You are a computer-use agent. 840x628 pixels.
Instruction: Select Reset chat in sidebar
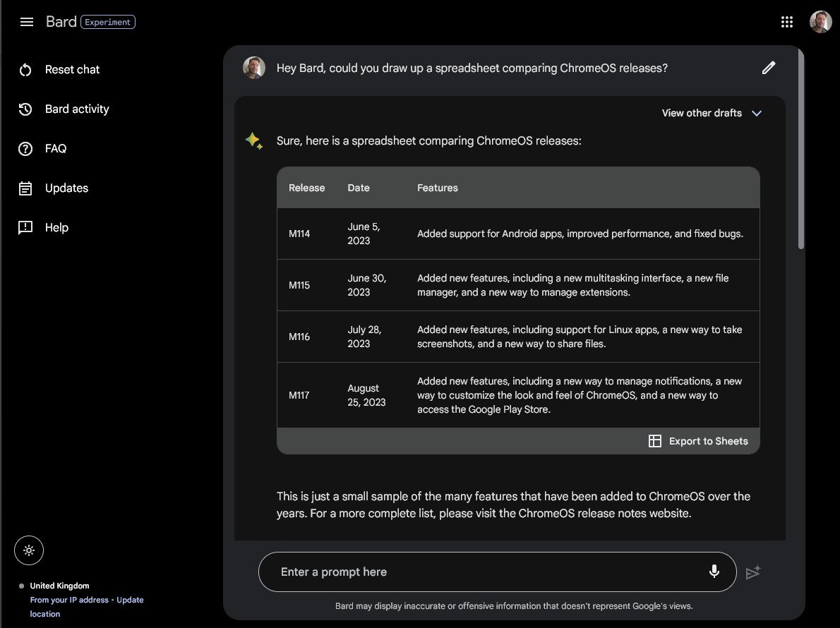pyautogui.click(x=72, y=69)
